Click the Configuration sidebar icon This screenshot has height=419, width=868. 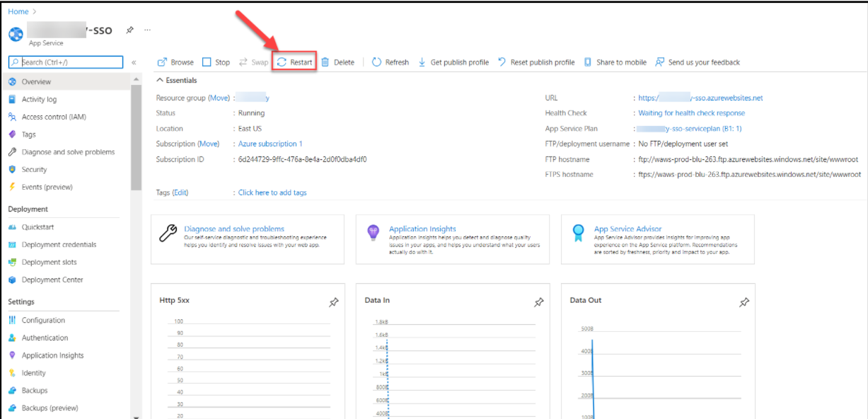[12, 321]
